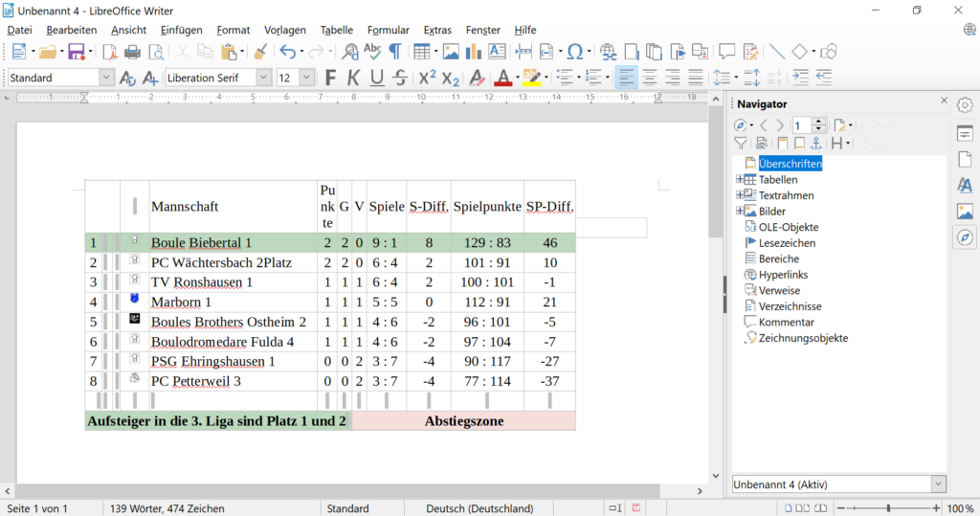The image size is (980, 516).
Task: Select Überschriften in Navigator
Action: coord(790,164)
